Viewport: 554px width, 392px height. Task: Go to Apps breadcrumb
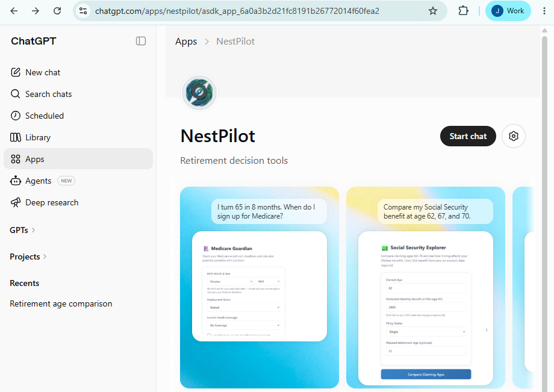[x=186, y=42]
